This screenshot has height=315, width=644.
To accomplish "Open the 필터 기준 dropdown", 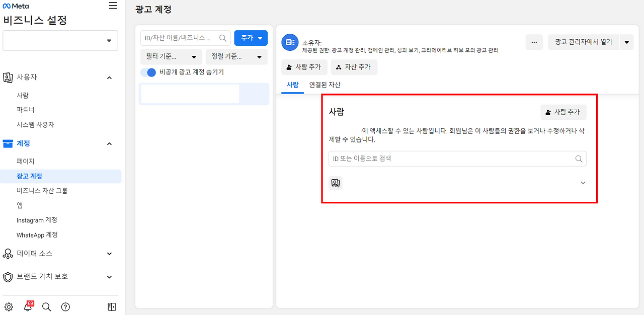I will tap(171, 56).
